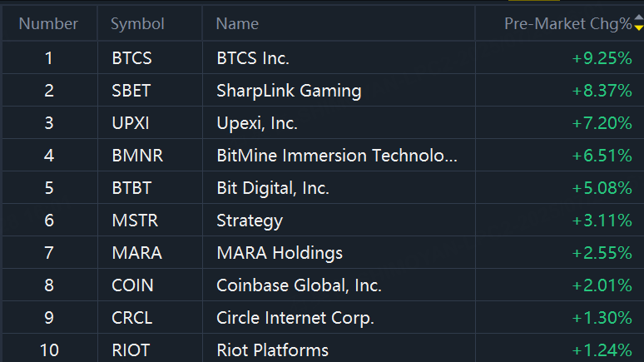The image size is (644, 362).
Task: Select BitMine Immersion Technolo... name
Action: (337, 156)
